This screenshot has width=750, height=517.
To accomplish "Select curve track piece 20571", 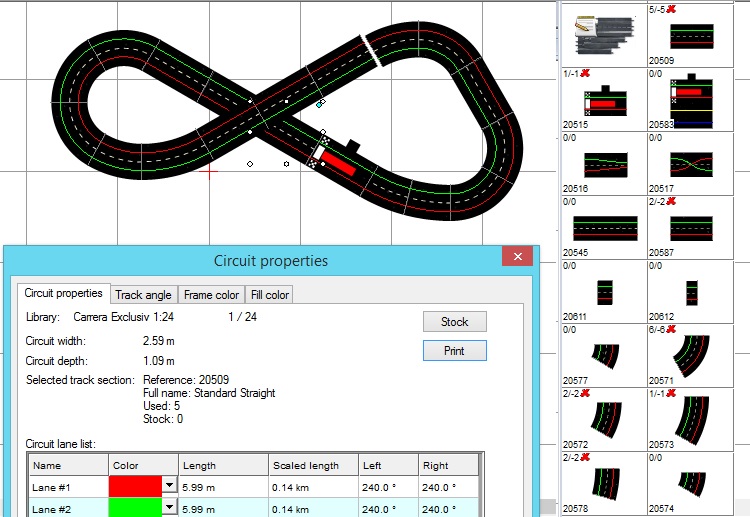I will pos(689,352).
